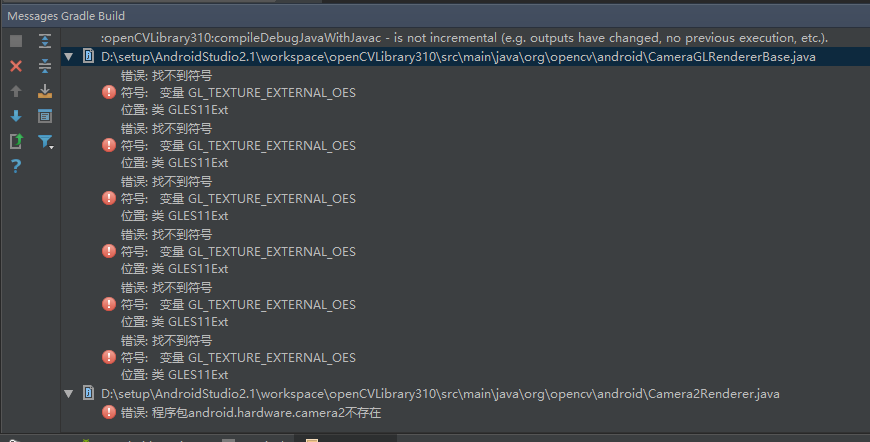
Task: Collapse the Camera2Renderer.java error group
Action: 68,394
